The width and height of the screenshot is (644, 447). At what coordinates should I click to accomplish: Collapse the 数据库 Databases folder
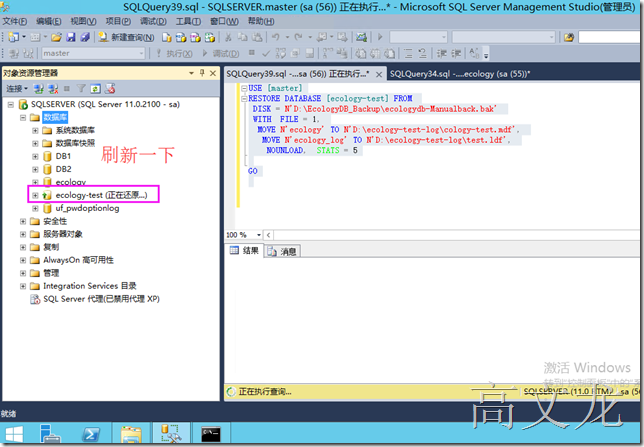pyautogui.click(x=23, y=118)
